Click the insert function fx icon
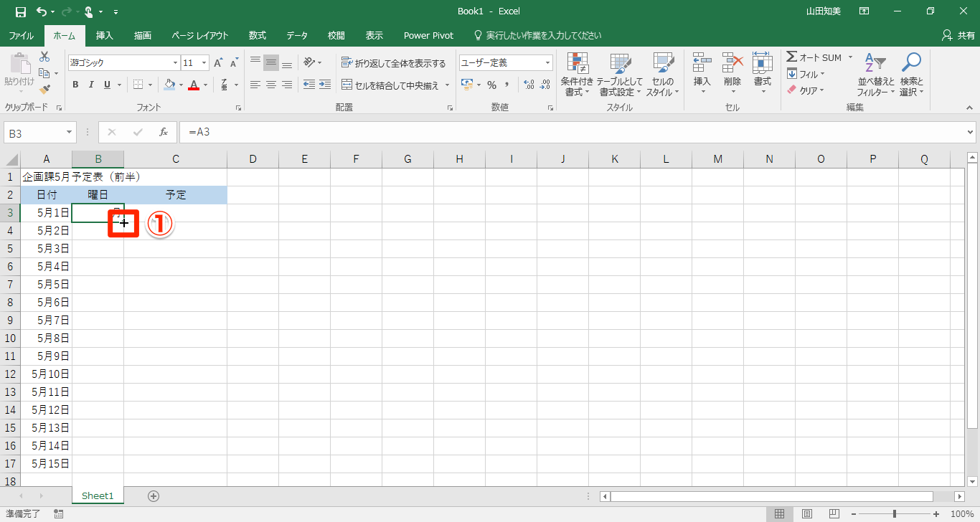The height and width of the screenshot is (522, 980). pos(164,132)
